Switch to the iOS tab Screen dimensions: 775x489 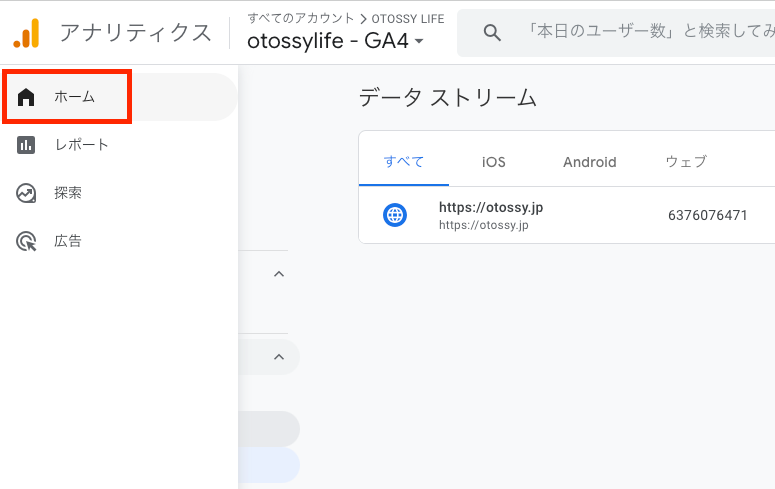point(494,162)
